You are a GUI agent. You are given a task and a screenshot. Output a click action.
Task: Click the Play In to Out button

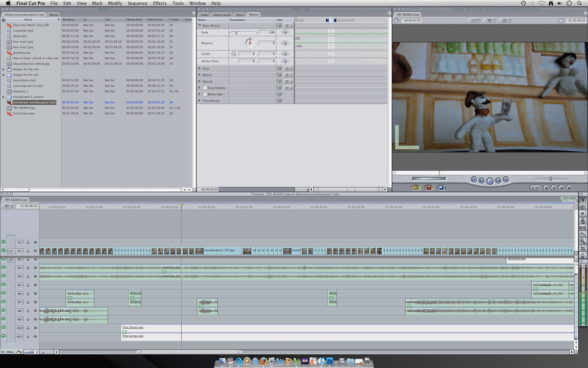point(482,180)
